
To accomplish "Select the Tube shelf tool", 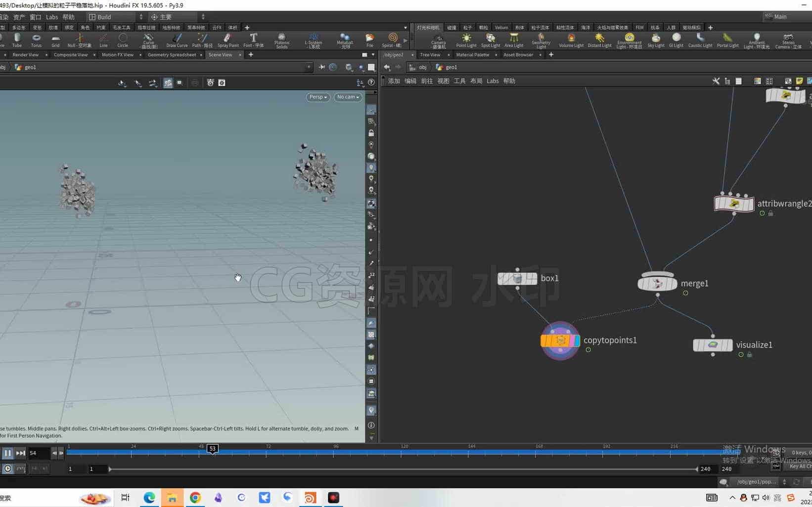I will point(17,41).
